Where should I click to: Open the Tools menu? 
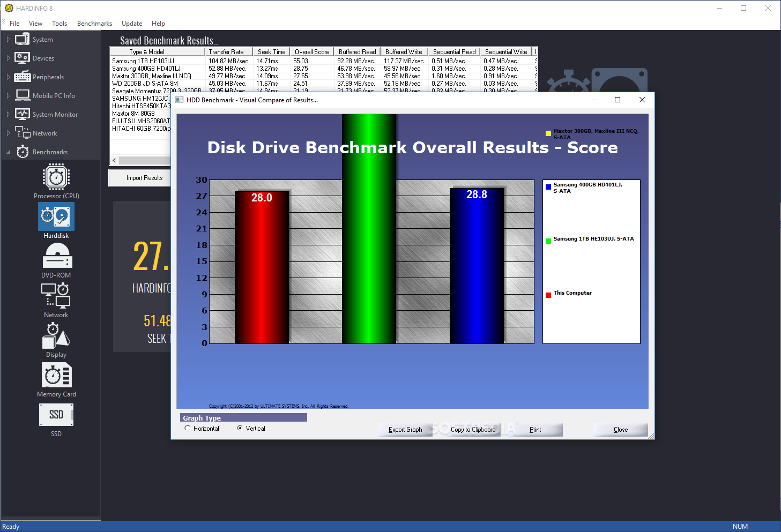coord(59,24)
